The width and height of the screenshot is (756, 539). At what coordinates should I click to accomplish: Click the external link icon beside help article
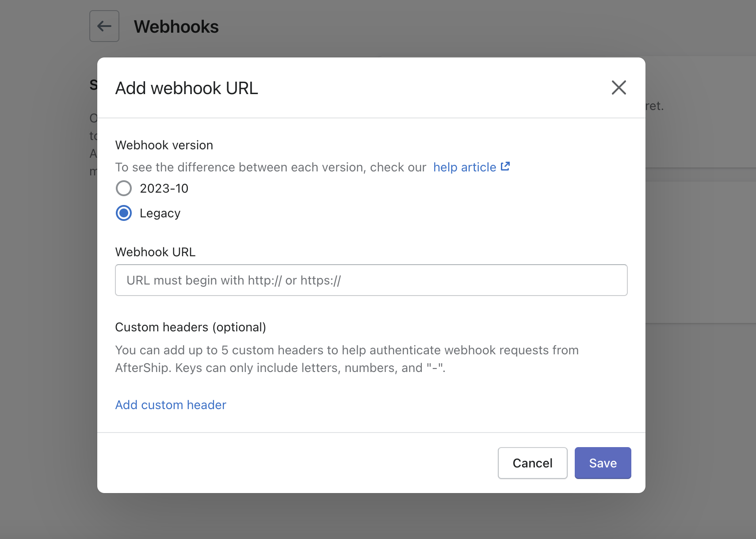tap(505, 167)
